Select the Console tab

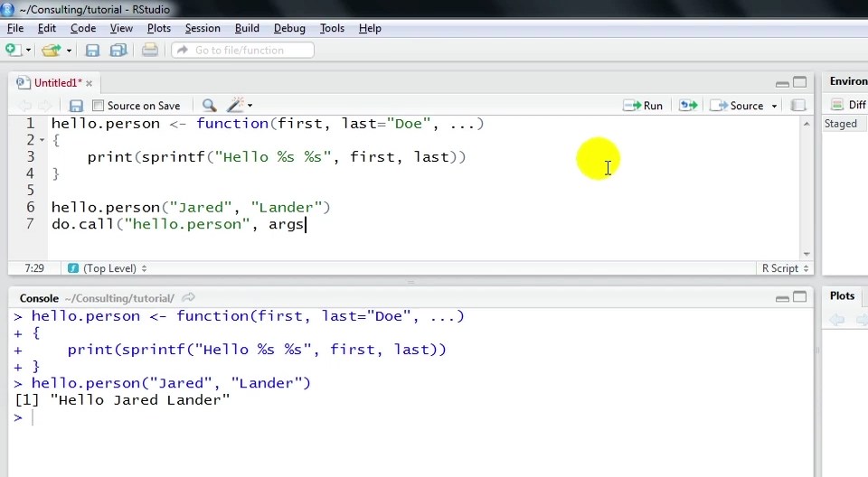(39, 298)
